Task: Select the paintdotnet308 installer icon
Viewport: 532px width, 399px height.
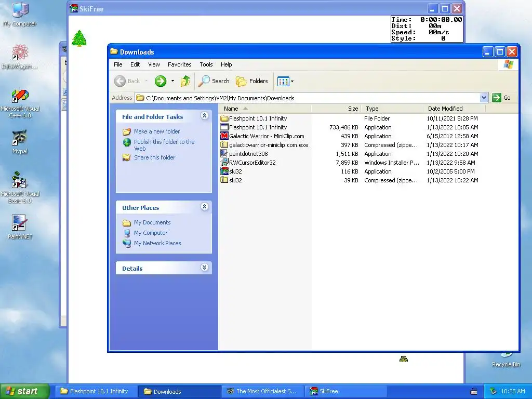Action: [x=224, y=154]
